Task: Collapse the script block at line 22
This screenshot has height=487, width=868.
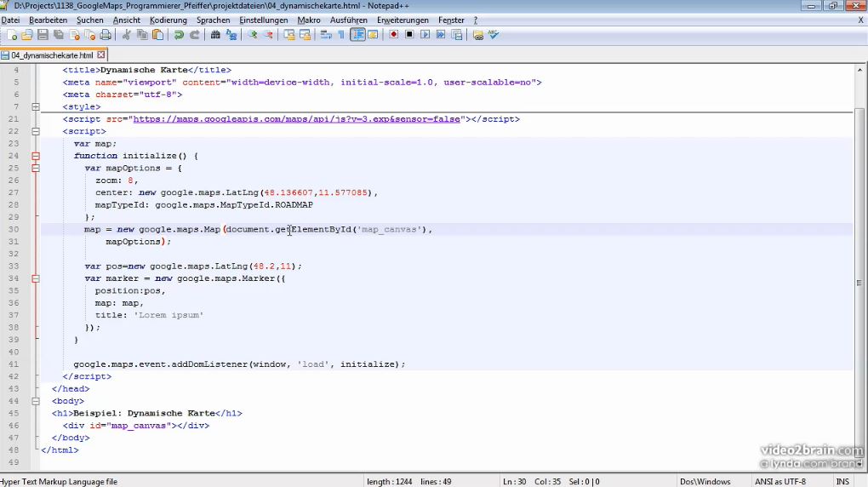Action: [x=36, y=131]
